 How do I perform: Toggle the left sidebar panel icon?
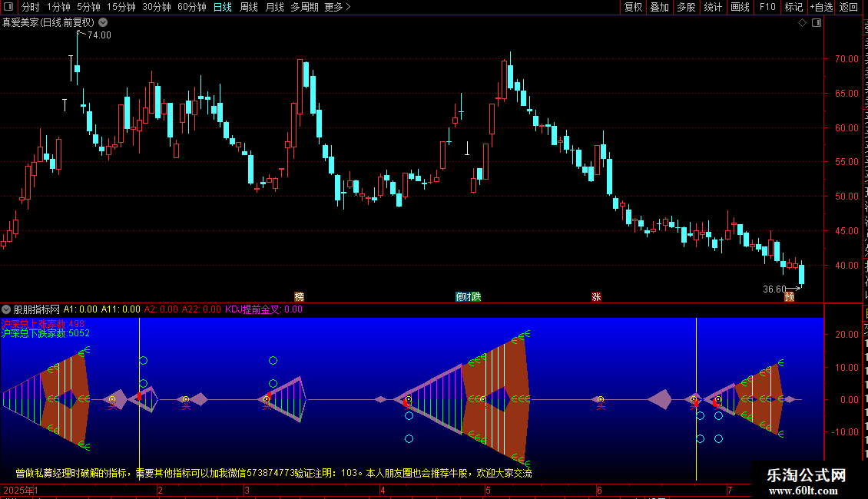[8, 7]
